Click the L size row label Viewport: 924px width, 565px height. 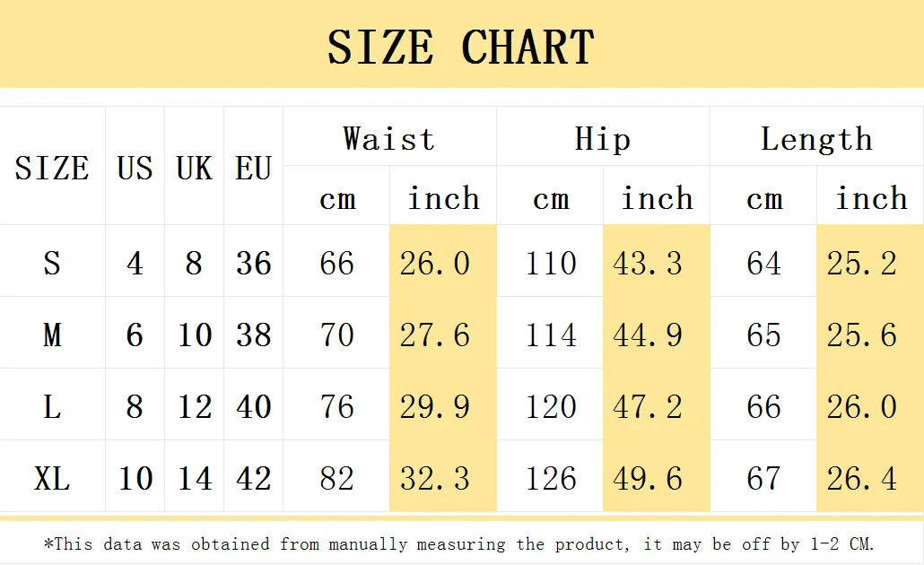point(52,406)
